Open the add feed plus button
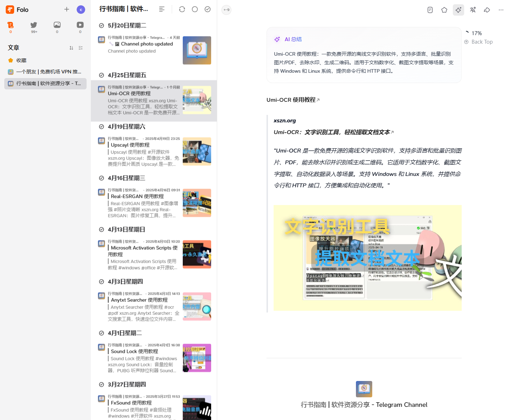 pos(67,9)
